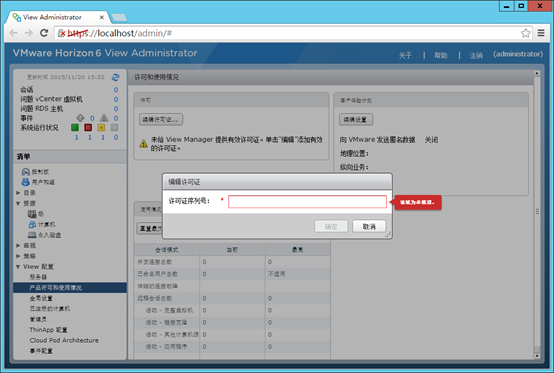
Task: Expand the 策略 policies tree node
Action: click(x=18, y=256)
